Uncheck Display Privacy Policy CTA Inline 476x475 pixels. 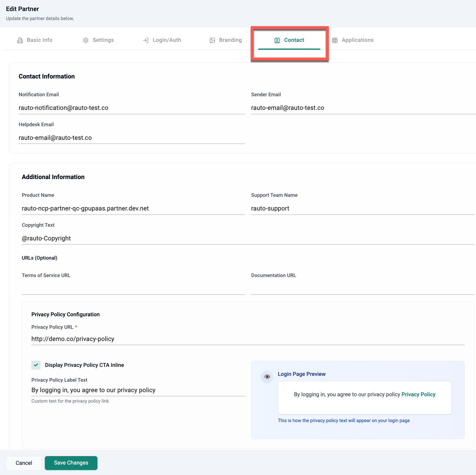pos(36,365)
